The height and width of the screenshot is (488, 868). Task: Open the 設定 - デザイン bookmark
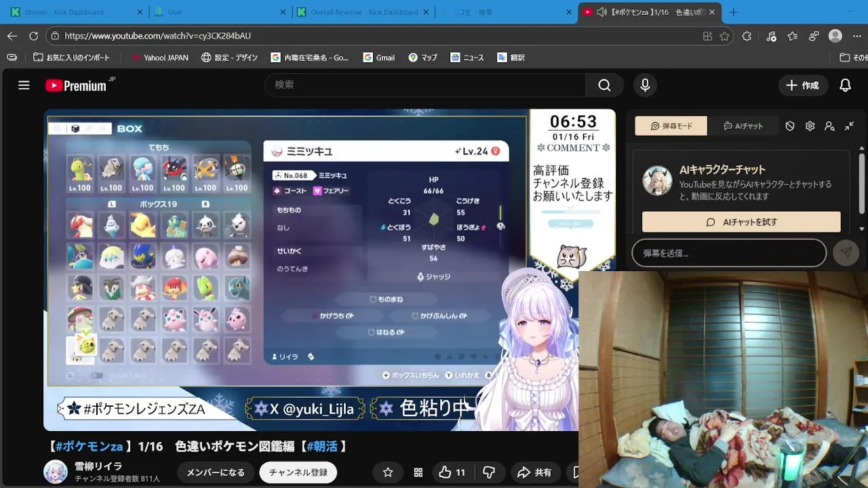click(230, 58)
